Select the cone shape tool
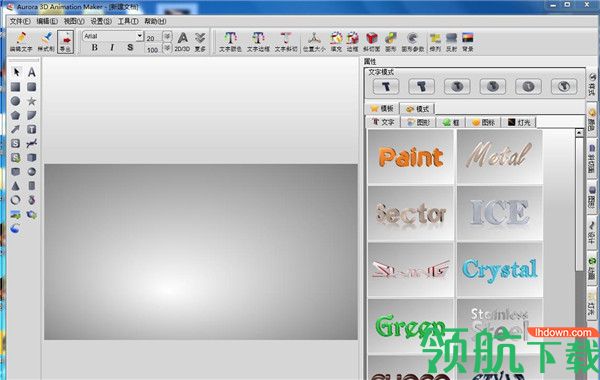 [x=15, y=186]
